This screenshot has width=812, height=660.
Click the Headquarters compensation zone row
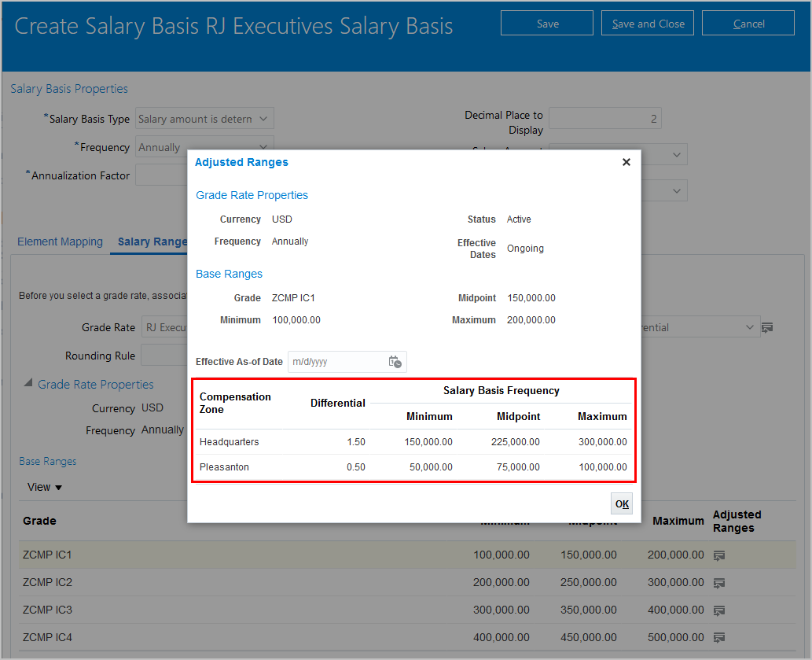pos(413,442)
